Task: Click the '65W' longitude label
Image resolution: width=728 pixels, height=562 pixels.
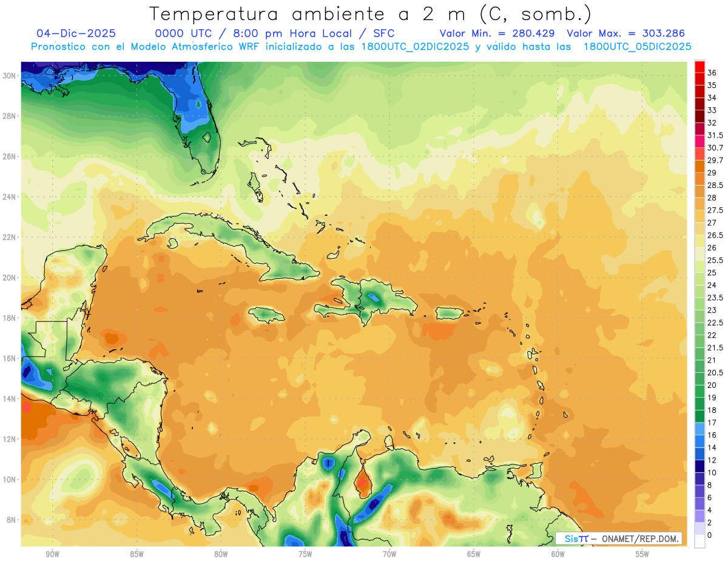Action: pos(474,554)
